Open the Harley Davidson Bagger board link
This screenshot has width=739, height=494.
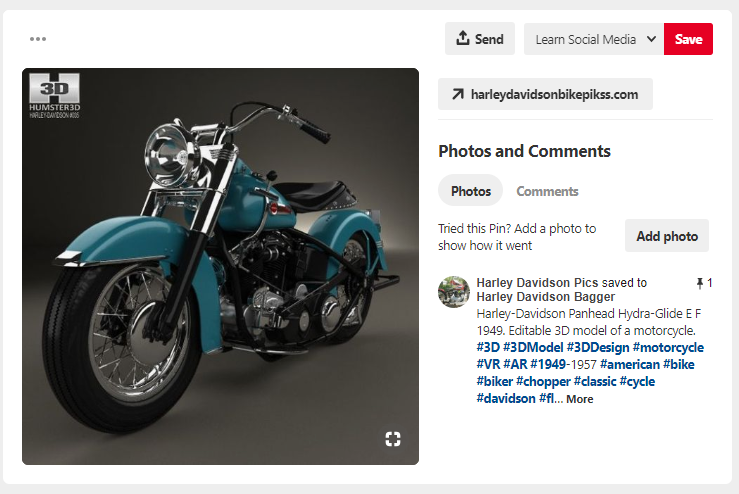(545, 296)
